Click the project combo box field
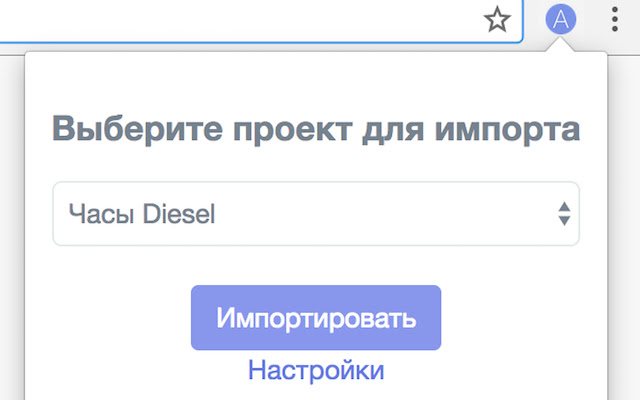This screenshot has height=400, width=640. (315, 213)
